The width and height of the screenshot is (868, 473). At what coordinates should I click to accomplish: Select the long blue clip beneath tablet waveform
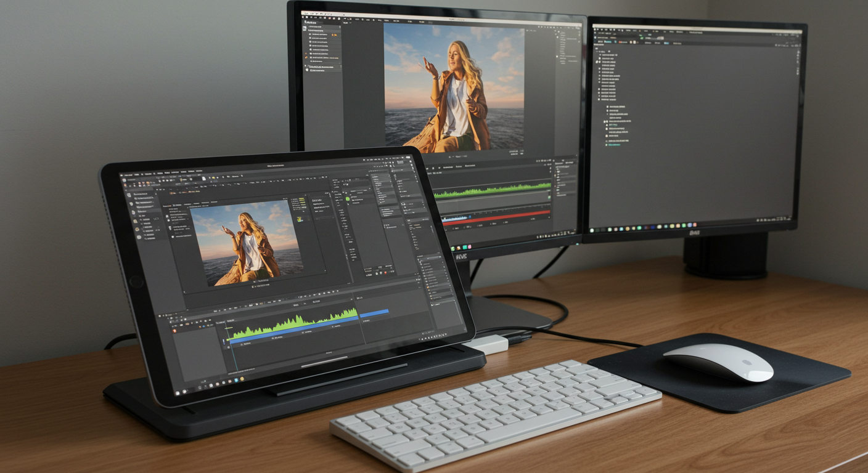[293, 328]
